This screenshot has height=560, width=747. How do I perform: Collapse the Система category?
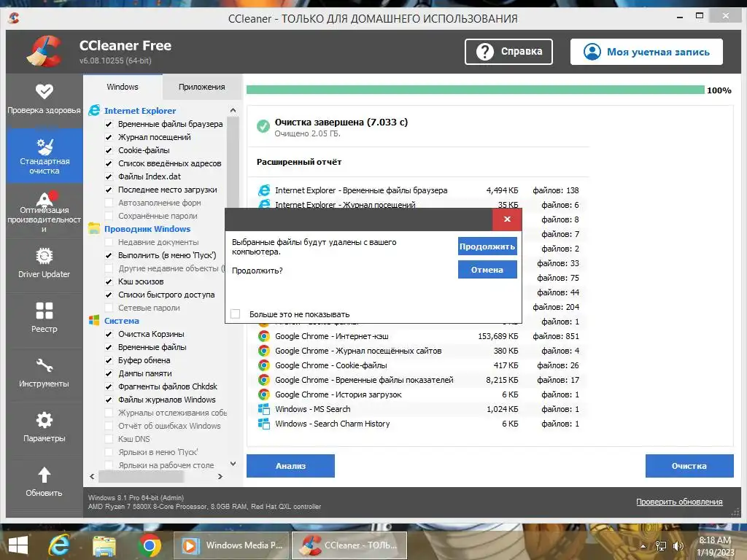pos(122,321)
